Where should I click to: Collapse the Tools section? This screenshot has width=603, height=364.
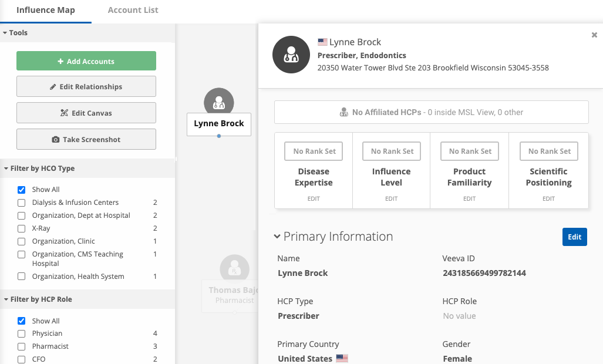click(x=5, y=33)
